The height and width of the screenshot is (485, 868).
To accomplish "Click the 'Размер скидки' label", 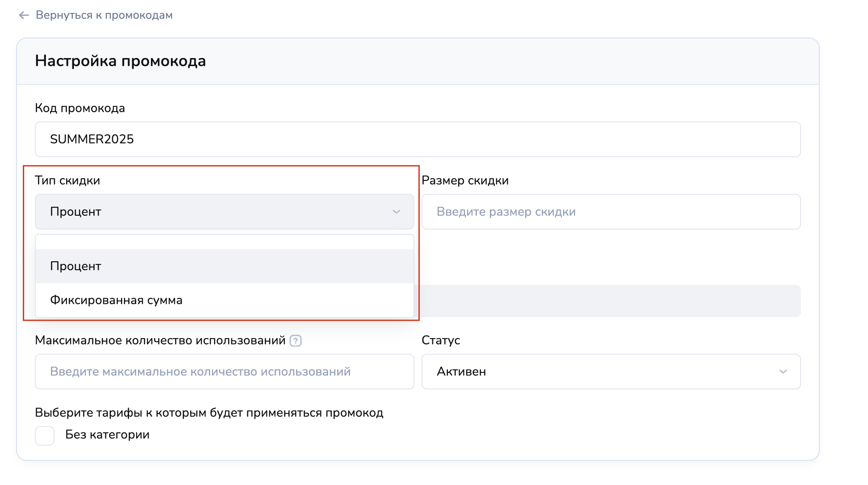I will tap(465, 180).
